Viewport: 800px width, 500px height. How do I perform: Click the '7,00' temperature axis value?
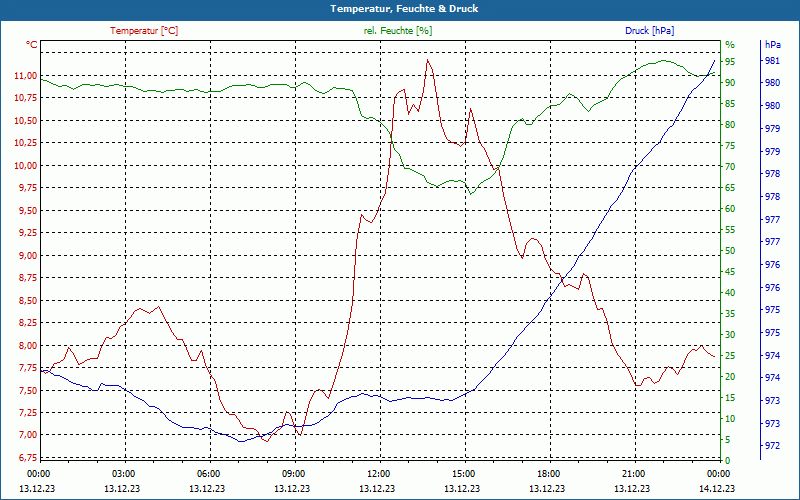point(28,435)
